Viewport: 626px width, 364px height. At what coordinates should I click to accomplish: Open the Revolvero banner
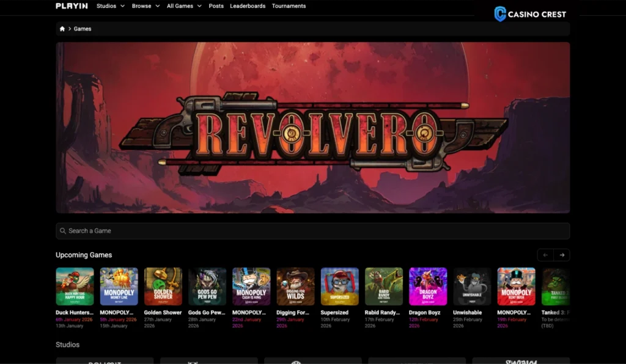[x=312, y=128]
